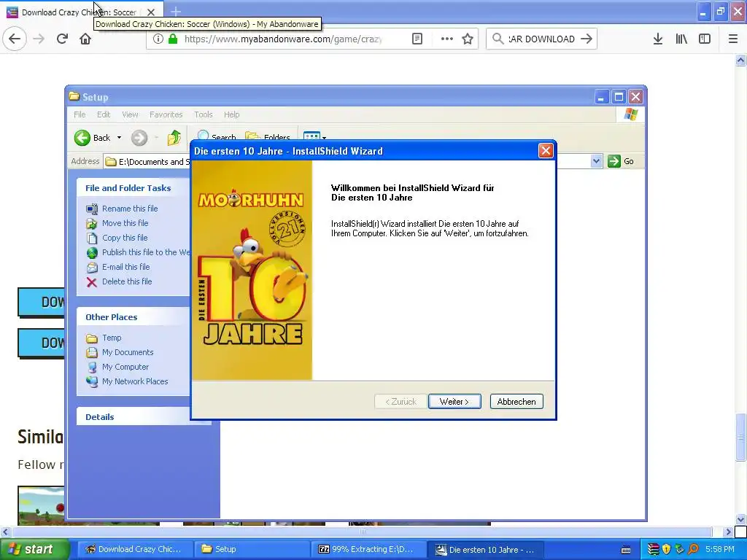
Task: Open Firefox downloads panel
Action: click(x=658, y=39)
